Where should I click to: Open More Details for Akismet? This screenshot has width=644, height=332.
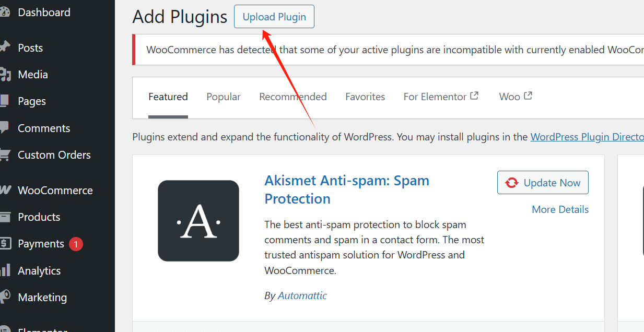pyautogui.click(x=560, y=209)
